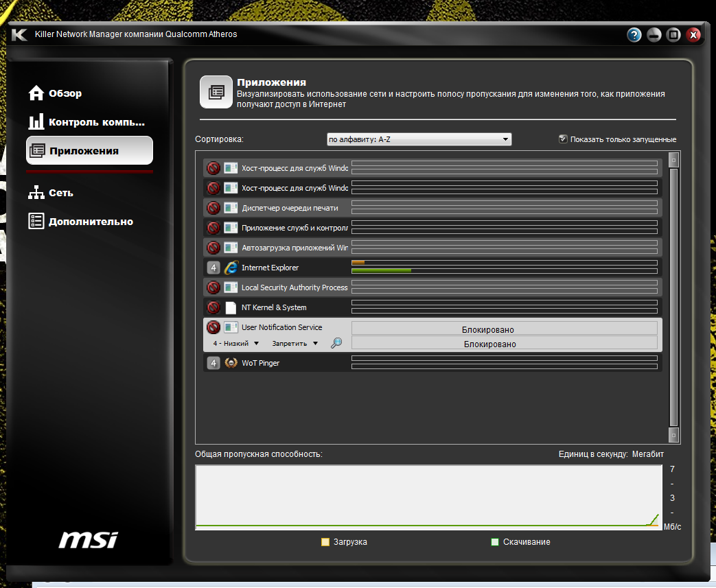Click priority badge 4 for WoT Pinger
Screen dimensions: 716x588
tap(213, 363)
